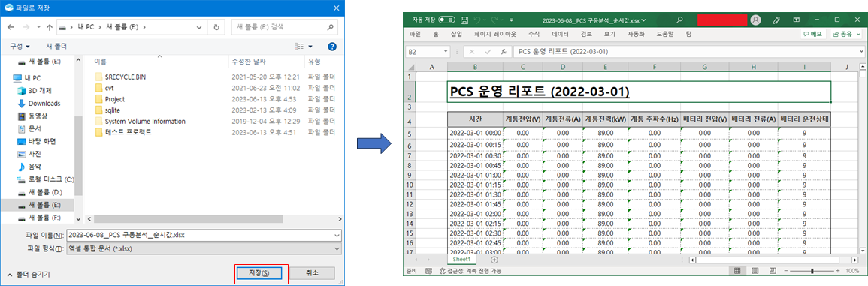Select the sqlite folder
Viewport: 868px width, 286px height.
[x=113, y=110]
